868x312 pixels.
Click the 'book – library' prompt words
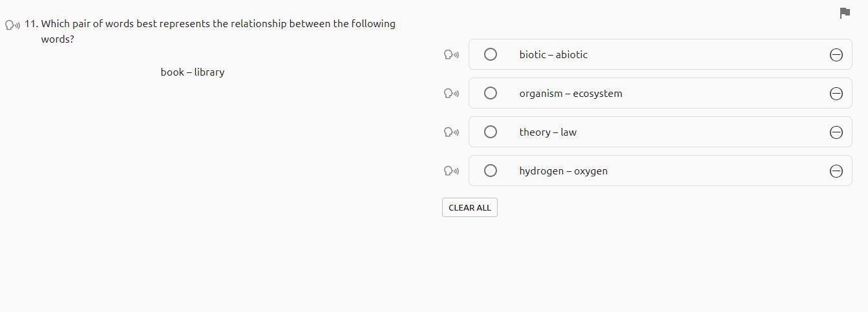coord(193,72)
